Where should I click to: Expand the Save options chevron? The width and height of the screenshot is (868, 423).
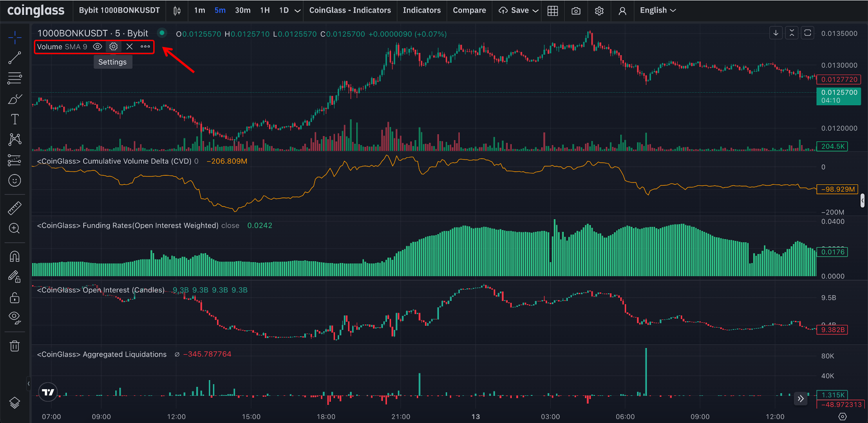click(536, 10)
